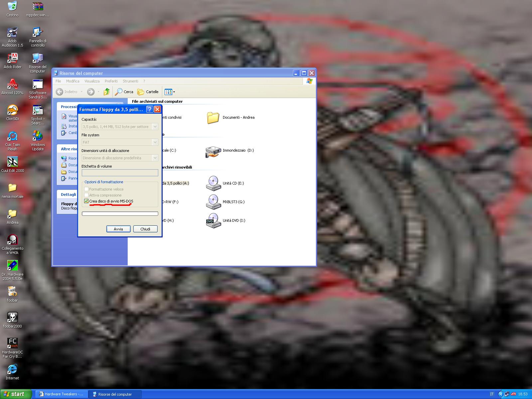Select the Windows Update desktop shortcut
Viewport: 532px width, 399px height.
38,141
